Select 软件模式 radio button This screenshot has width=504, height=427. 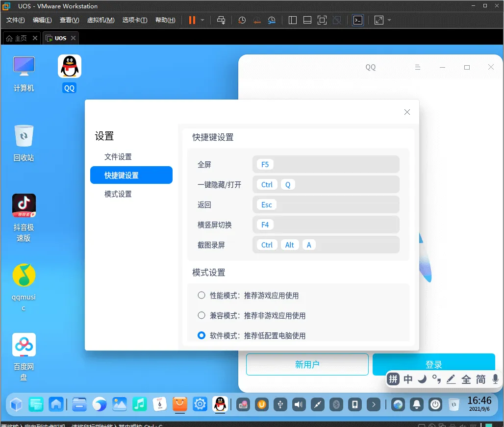pos(201,335)
